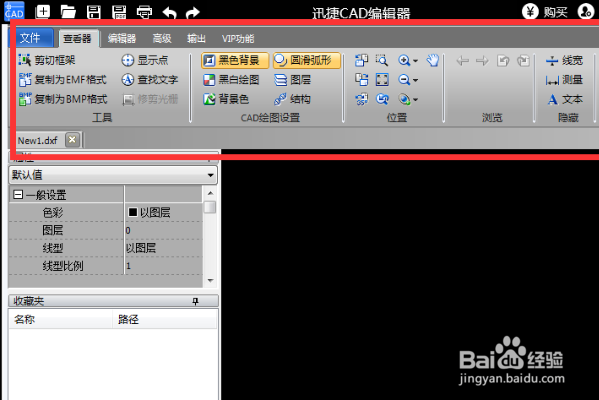Viewport: 599px width, 400px height.
Task: Click the 名称 column header
Action: (60, 319)
